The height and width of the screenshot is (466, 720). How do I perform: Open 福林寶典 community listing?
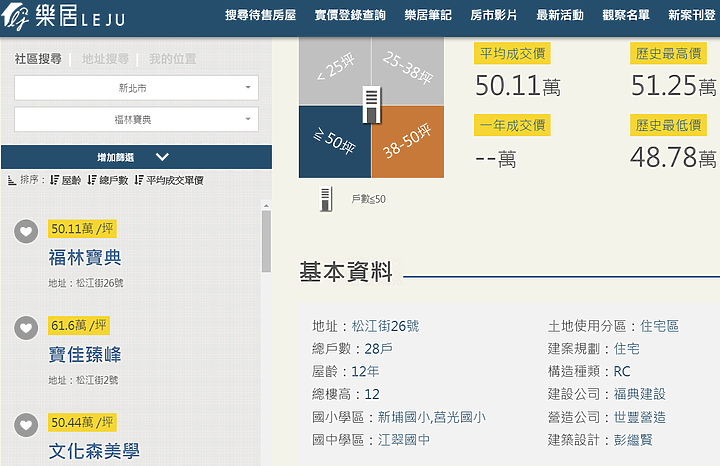pyautogui.click(x=85, y=257)
